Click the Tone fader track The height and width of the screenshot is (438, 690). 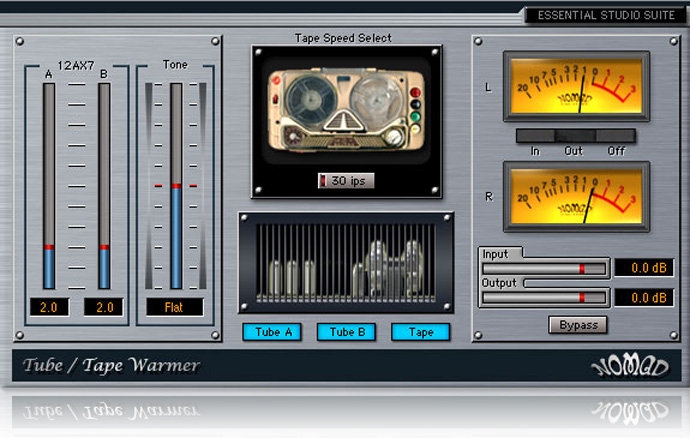click(176, 187)
